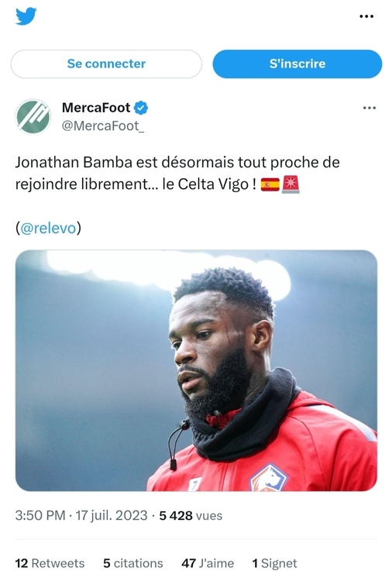Click the Twitter bird logo
Screen dimensions: 392x581
(26, 16)
